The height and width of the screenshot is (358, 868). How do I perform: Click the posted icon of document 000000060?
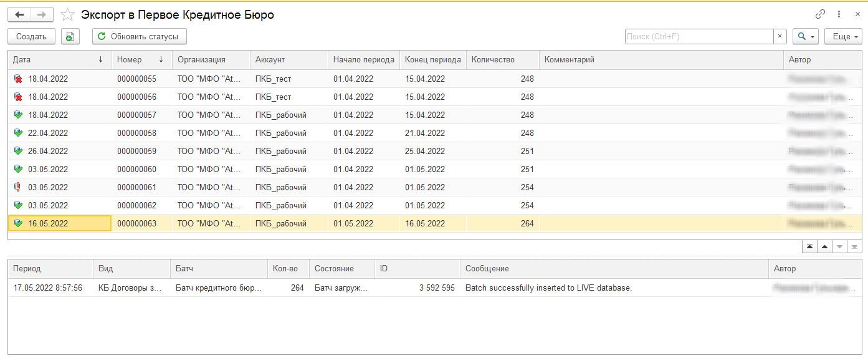click(18, 170)
